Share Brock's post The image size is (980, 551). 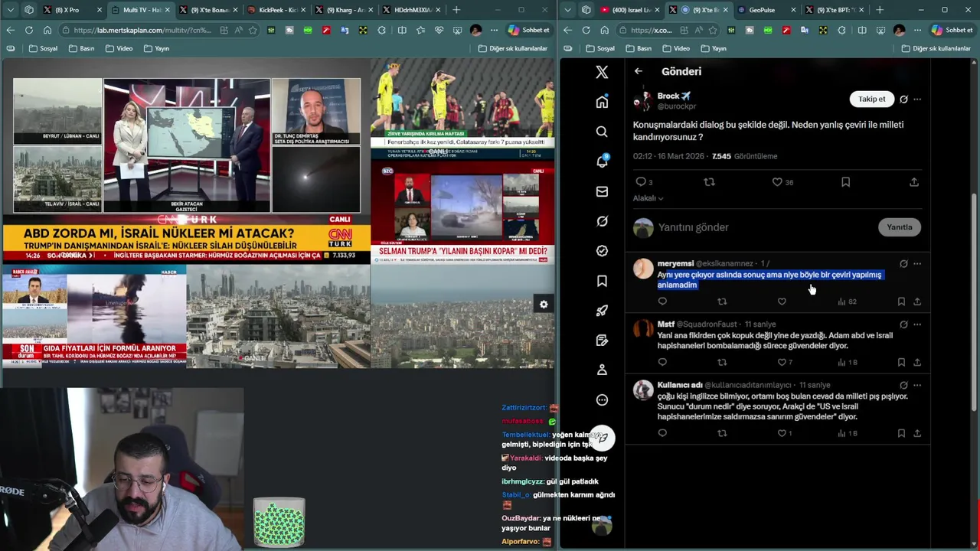pyautogui.click(x=914, y=182)
